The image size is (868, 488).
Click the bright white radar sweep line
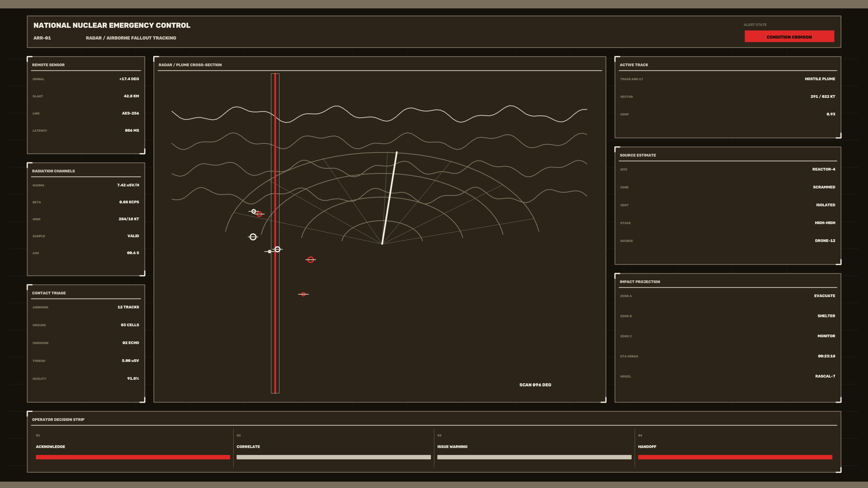pos(389,198)
